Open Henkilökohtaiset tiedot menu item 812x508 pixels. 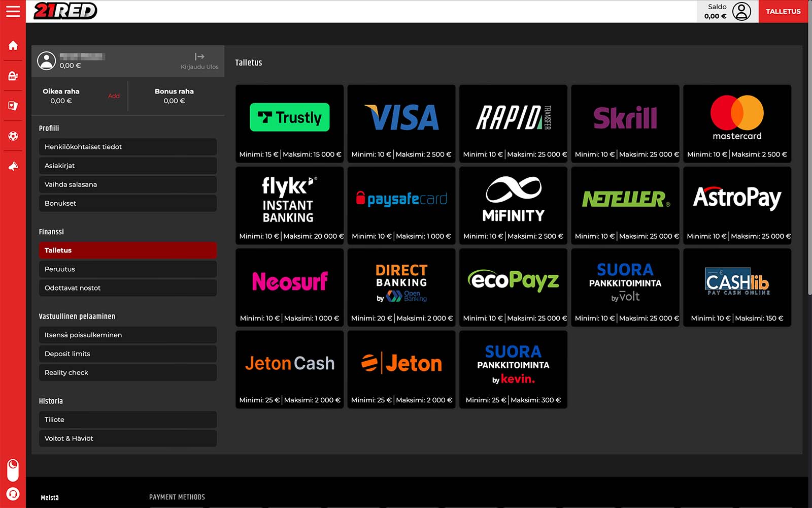[x=127, y=147]
